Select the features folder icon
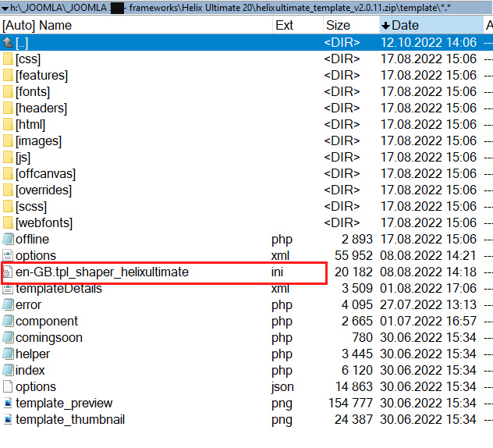Viewport: 493px width, 448px height. [x=8, y=75]
